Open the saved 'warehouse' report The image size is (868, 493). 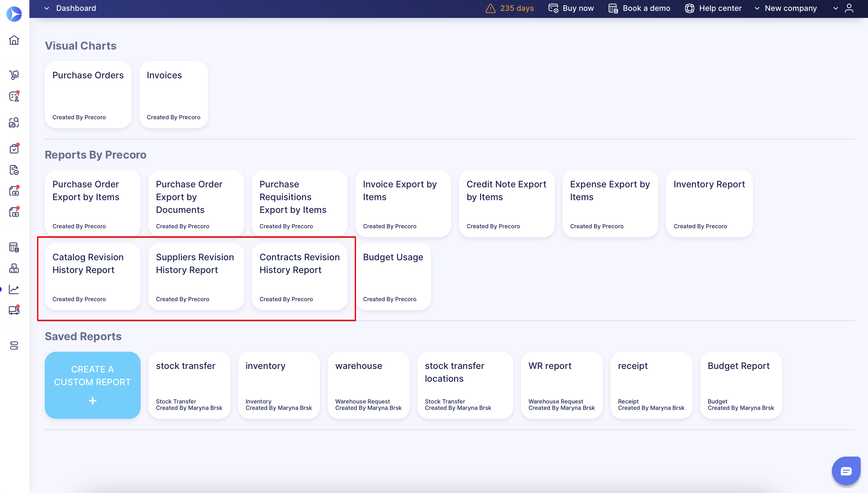coord(368,385)
